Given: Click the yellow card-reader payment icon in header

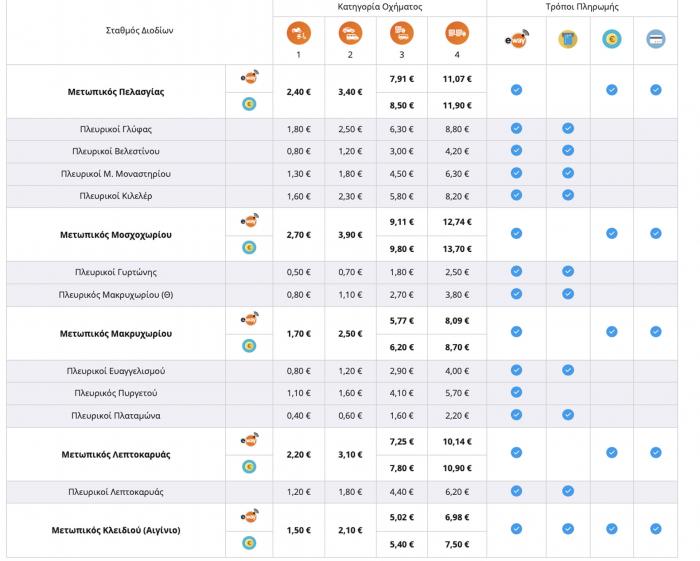Looking at the screenshot, I should point(568,39).
